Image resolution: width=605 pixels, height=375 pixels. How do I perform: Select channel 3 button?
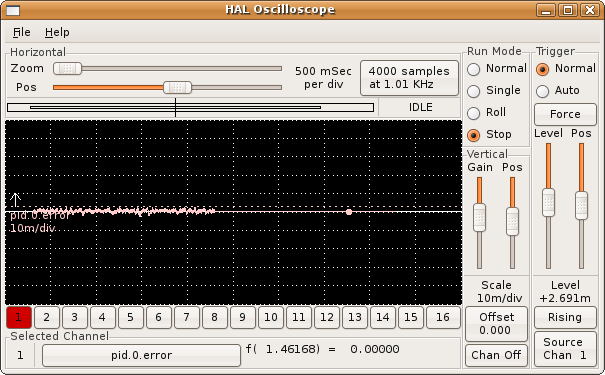click(74, 318)
